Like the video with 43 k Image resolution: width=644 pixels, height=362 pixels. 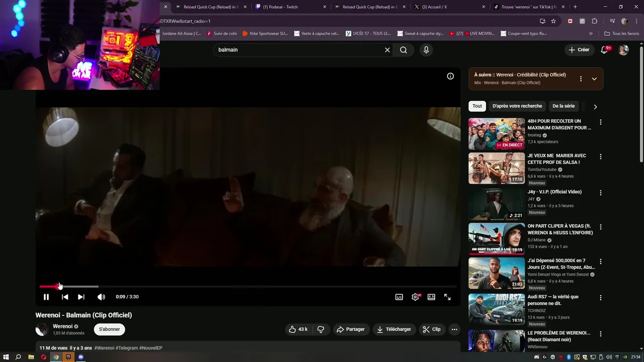[x=298, y=329]
